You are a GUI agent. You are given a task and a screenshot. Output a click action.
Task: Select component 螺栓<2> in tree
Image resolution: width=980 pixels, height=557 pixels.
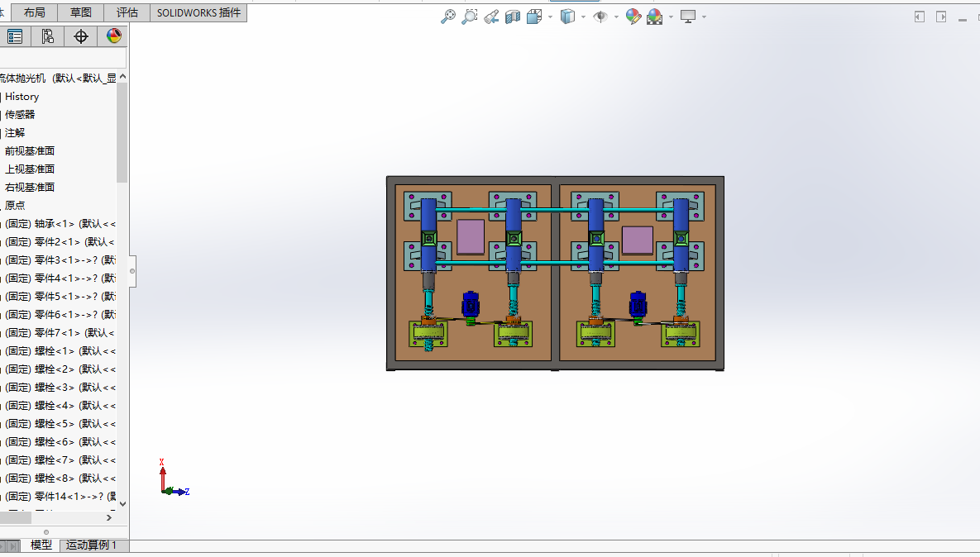tap(60, 369)
